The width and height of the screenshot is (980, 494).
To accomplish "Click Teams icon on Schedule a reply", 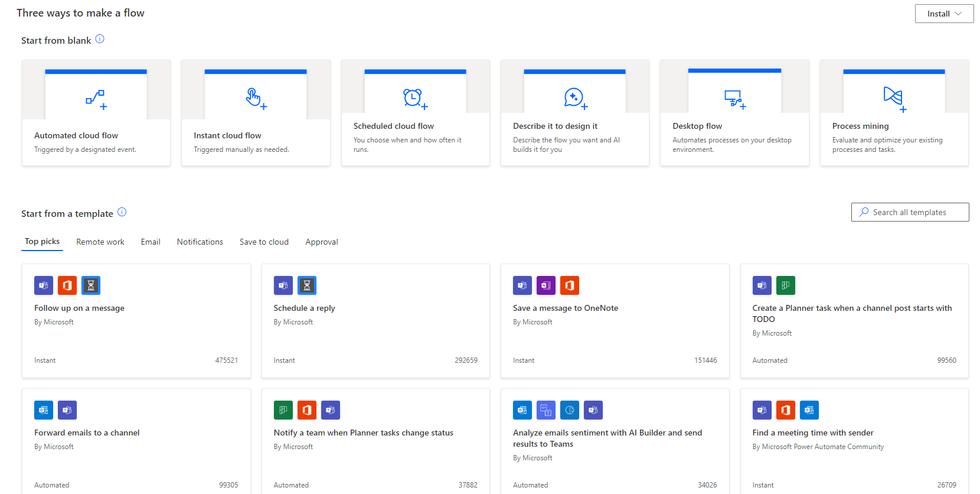I will 283,285.
